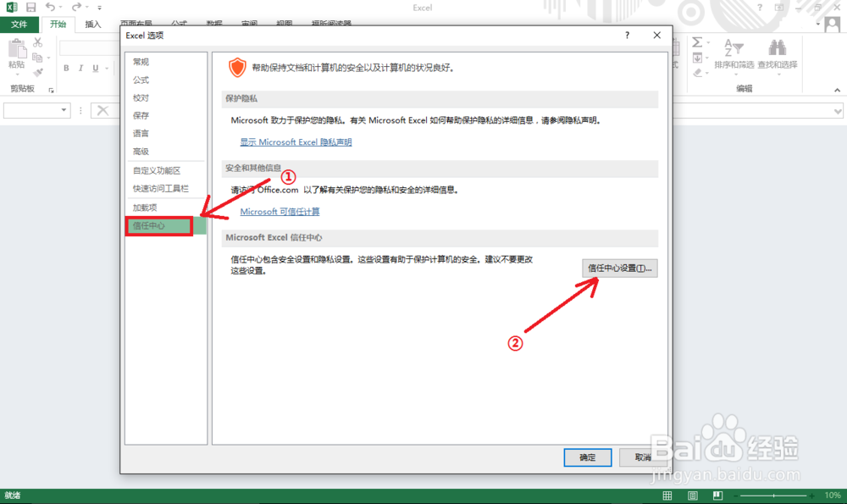
Task: Open the Copy dropdown arrow
Action: click(48, 58)
